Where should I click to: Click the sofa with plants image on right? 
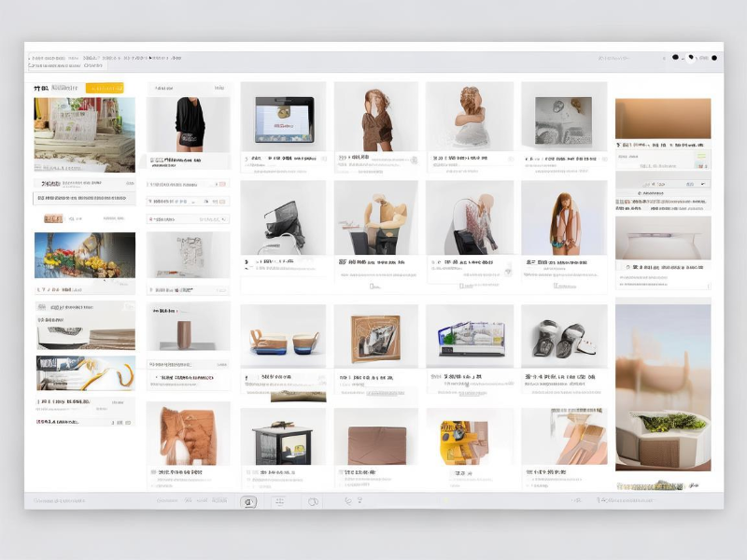click(663, 437)
